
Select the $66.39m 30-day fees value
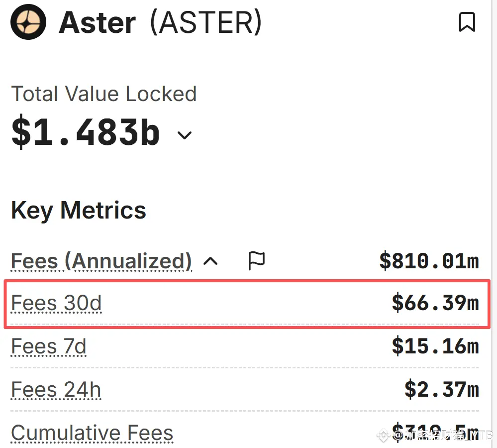(435, 303)
